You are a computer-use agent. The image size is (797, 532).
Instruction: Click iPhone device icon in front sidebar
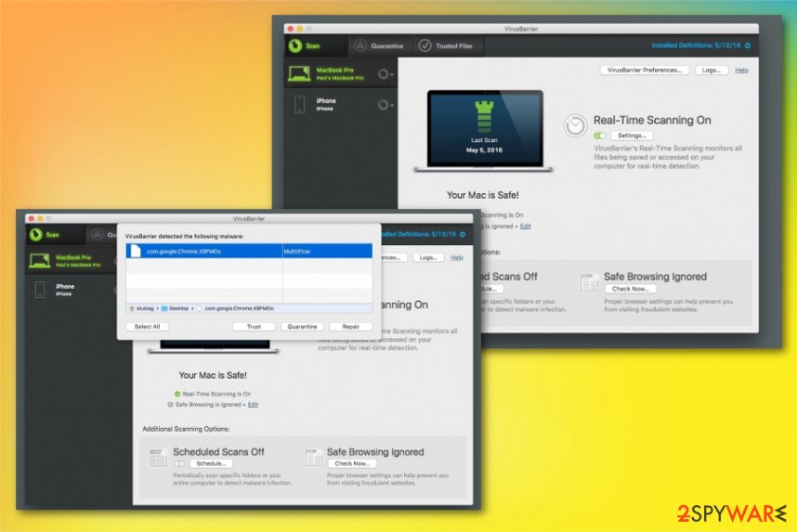tap(40, 290)
